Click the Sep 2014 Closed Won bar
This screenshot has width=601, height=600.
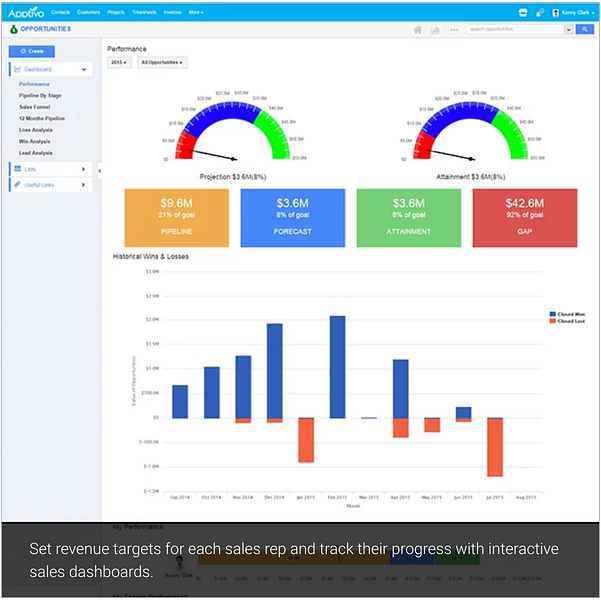point(180,401)
